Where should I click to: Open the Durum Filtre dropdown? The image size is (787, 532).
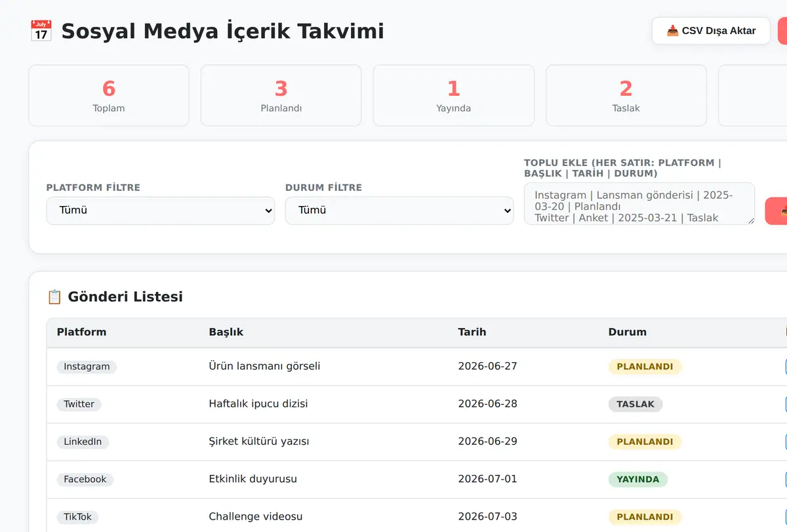coord(399,211)
